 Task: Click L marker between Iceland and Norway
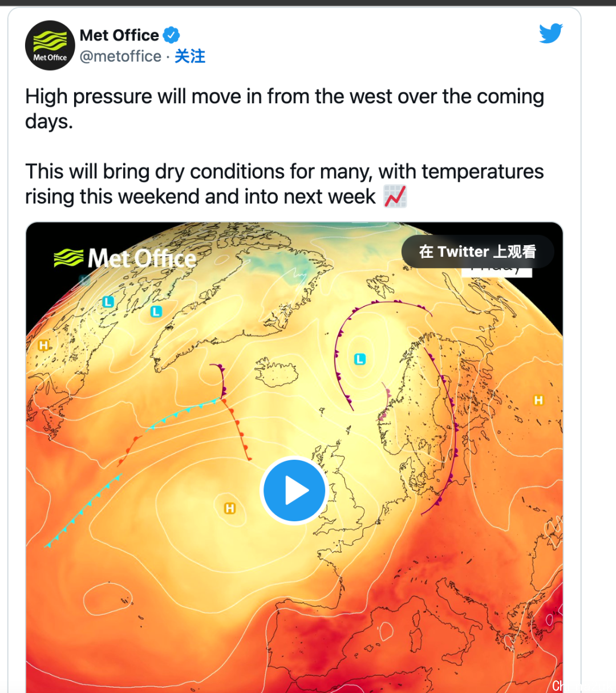click(360, 359)
